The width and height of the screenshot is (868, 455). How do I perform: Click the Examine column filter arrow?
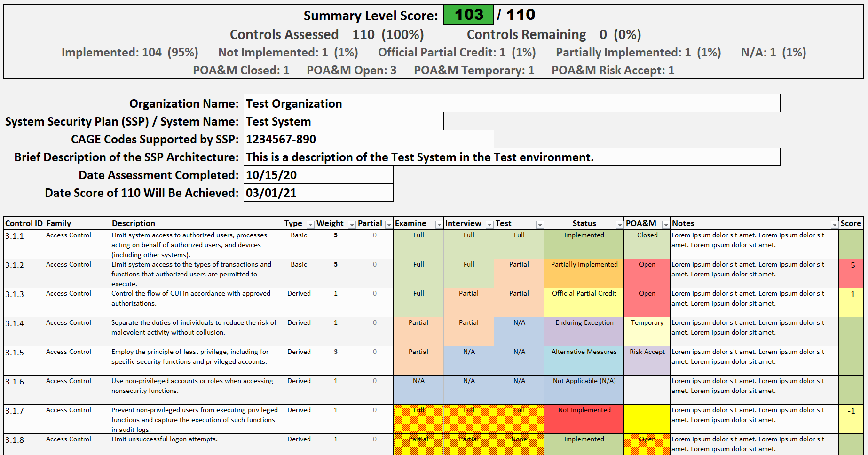coord(439,225)
